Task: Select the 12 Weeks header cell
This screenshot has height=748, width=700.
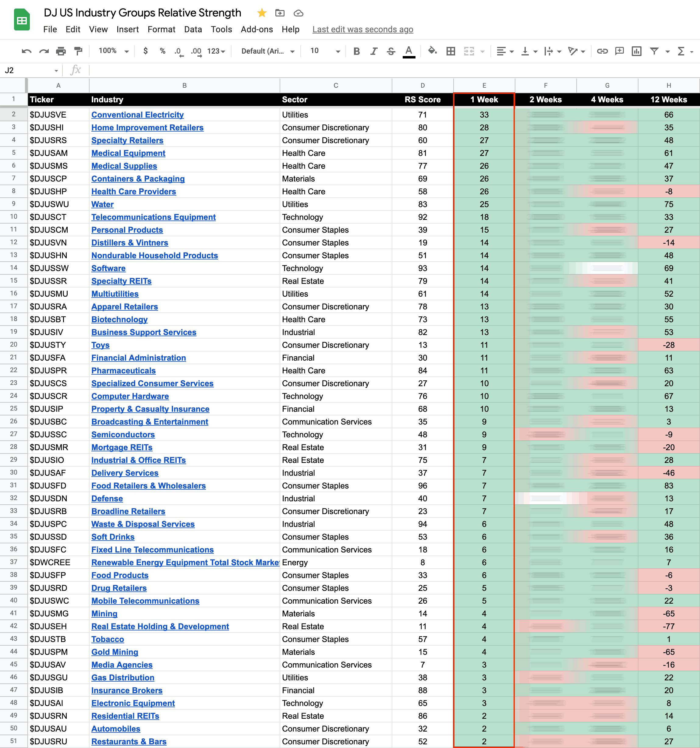Action: [x=669, y=100]
